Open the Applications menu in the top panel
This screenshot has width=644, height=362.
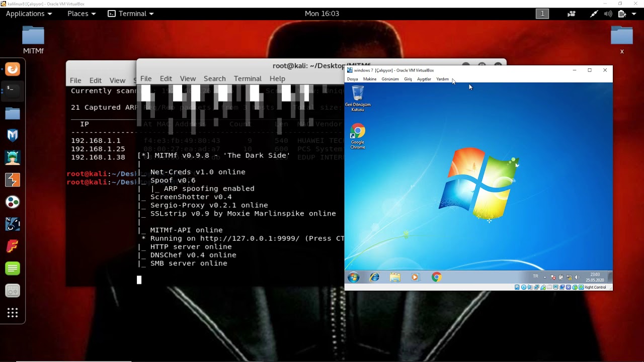click(25, 14)
